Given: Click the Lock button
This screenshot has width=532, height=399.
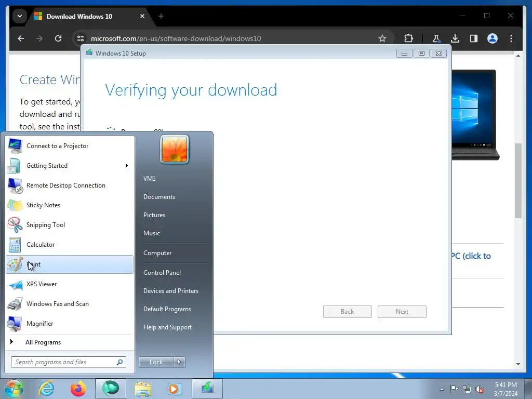Looking at the screenshot, I should tap(156, 362).
